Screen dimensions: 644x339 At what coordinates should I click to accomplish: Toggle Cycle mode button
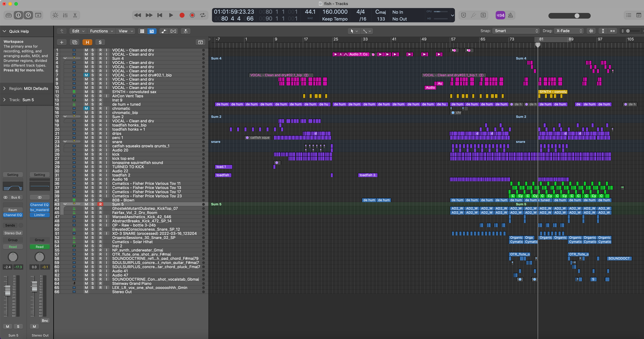point(203,15)
